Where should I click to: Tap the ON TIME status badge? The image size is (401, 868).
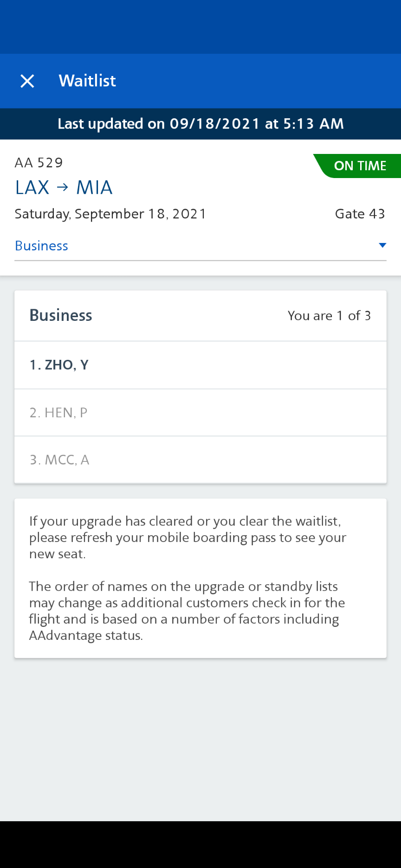358,166
